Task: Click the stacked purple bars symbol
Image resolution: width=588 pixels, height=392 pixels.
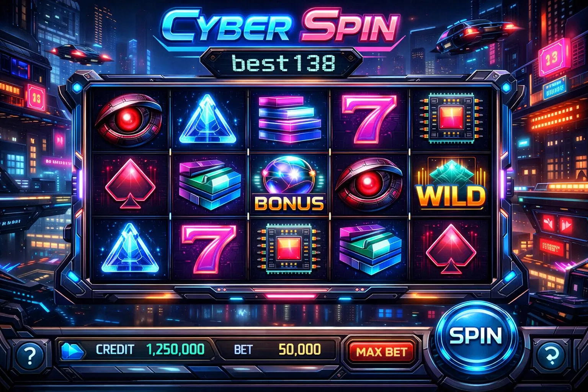Action: (289, 119)
